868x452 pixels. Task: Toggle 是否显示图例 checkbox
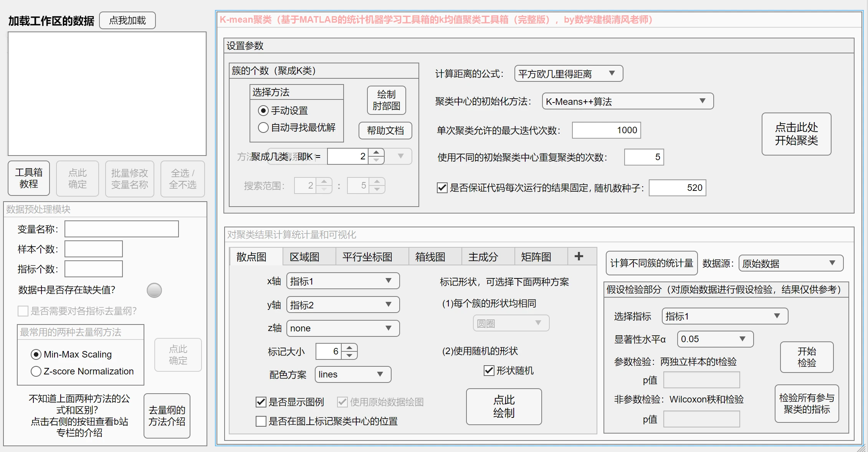point(261,402)
